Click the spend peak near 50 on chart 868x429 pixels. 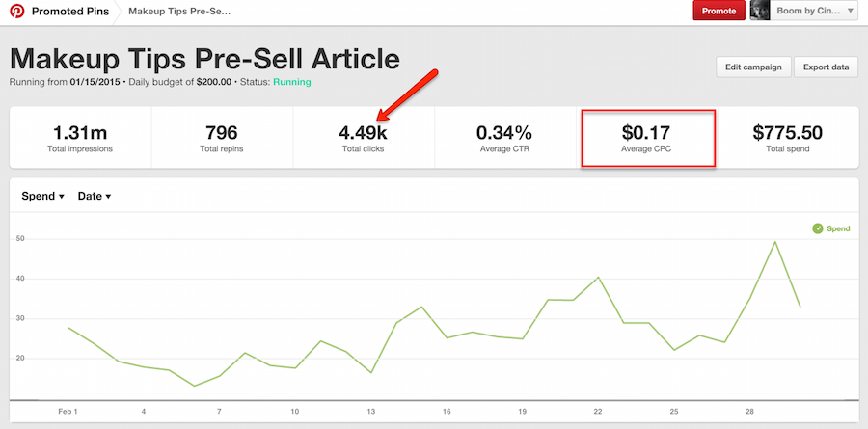click(x=775, y=242)
